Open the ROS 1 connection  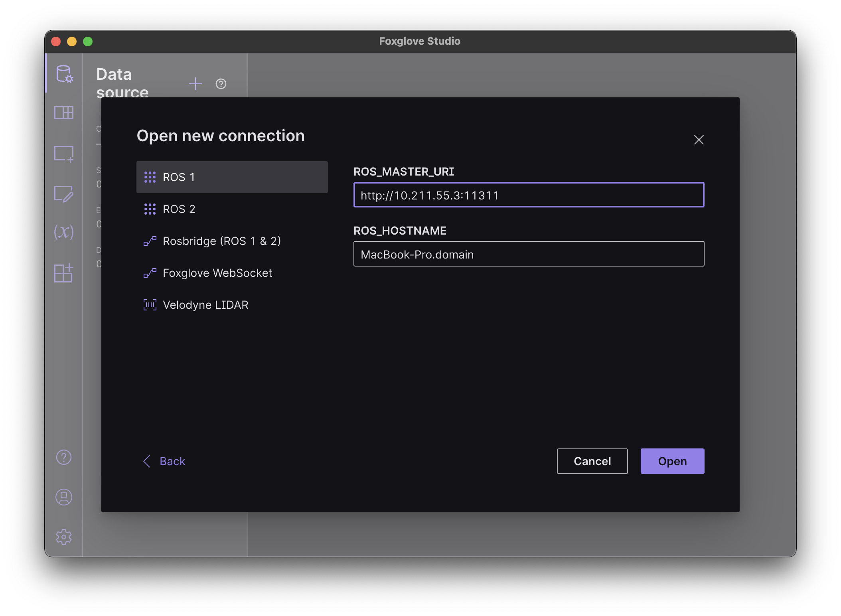coord(672,461)
